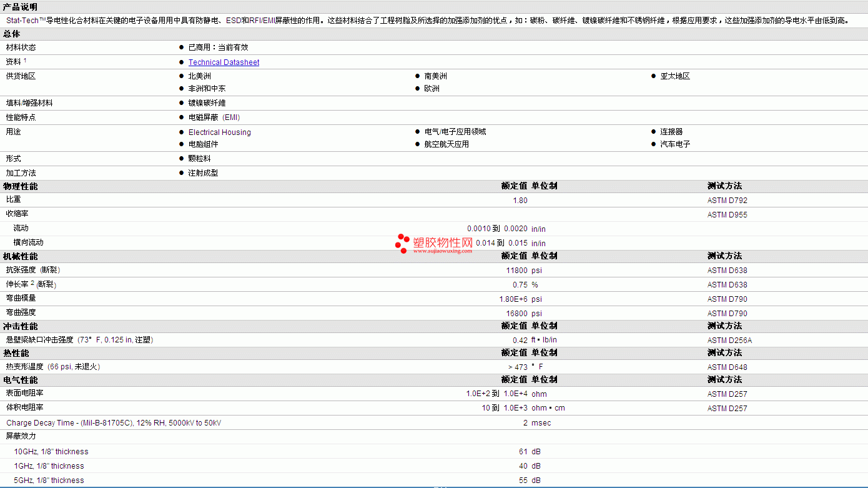The image size is (868, 488).
Task: Click the form value '颗粒料'
Action: (200, 159)
